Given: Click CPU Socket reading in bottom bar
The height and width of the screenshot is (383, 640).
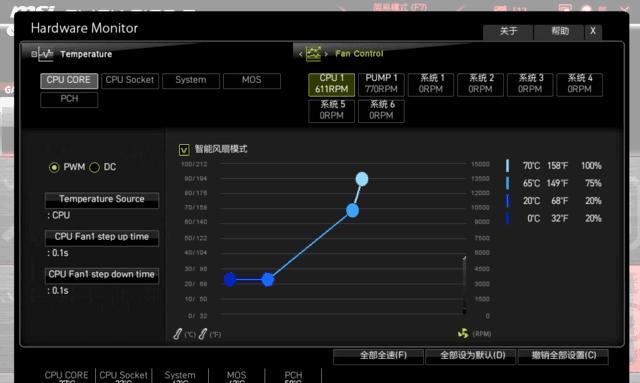Looking at the screenshot, I should 123,376.
